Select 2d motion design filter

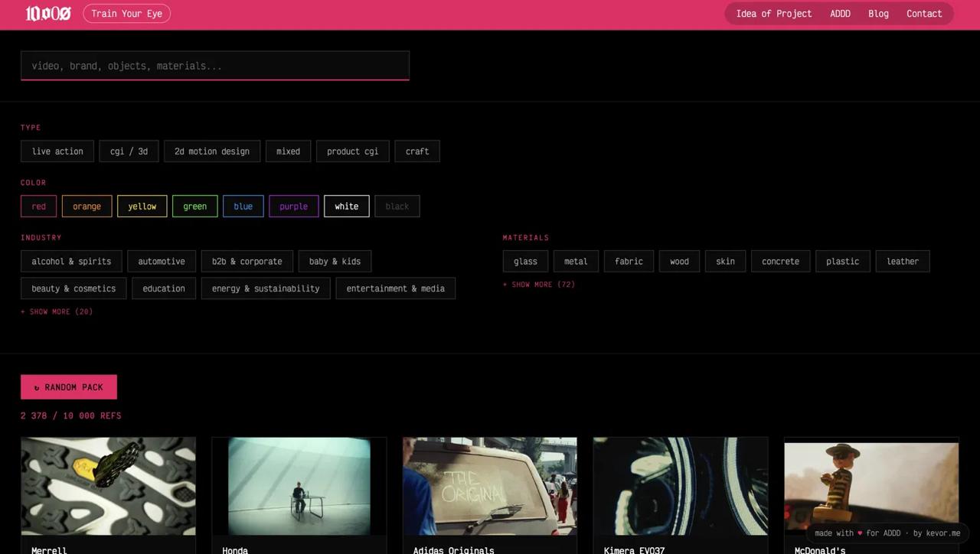(x=212, y=152)
